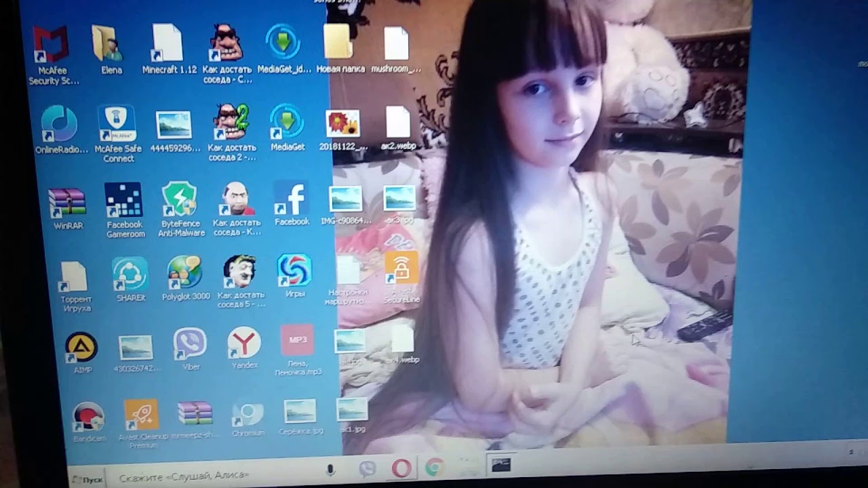Launch OnlineRadio shortcut

tap(60, 124)
